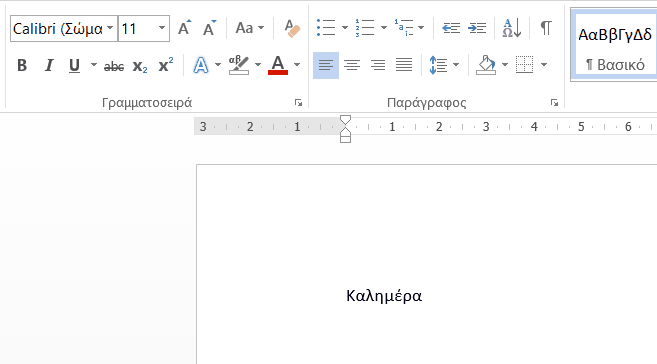Increase font size with grow font icon
657x364 pixels.
coord(184,28)
